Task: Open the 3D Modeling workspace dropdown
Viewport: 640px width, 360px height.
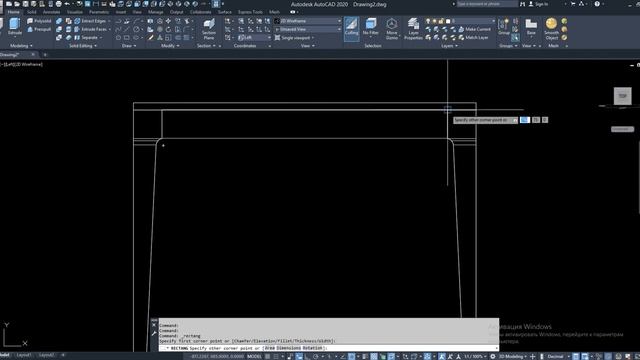Action: pos(513,356)
